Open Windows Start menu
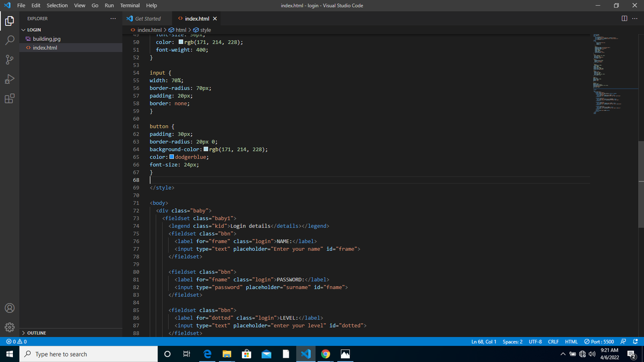The width and height of the screenshot is (644, 362). click(x=9, y=354)
